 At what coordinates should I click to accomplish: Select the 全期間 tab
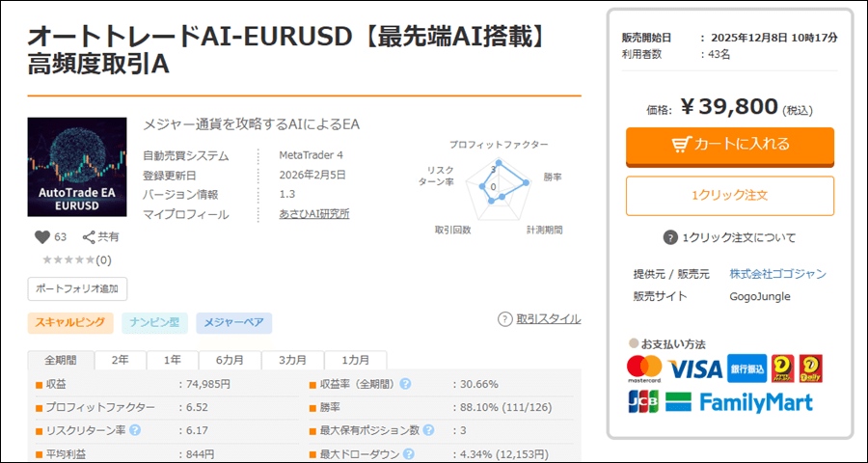pyautogui.click(x=61, y=360)
